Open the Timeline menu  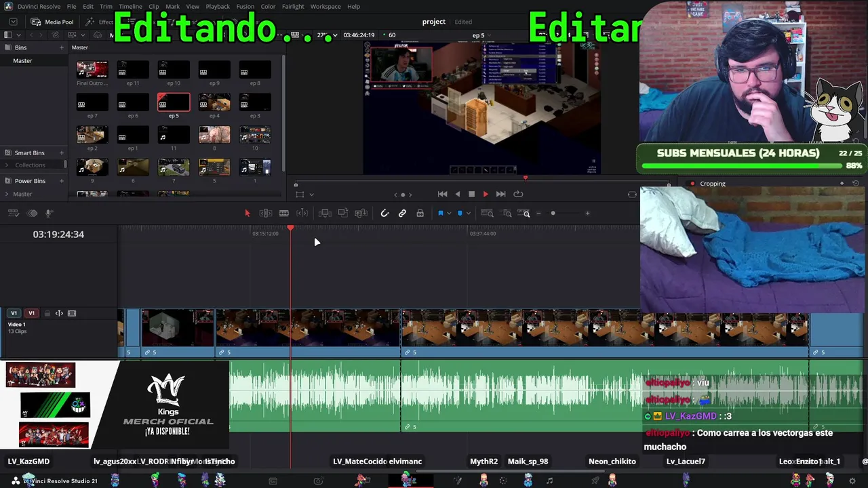point(130,6)
